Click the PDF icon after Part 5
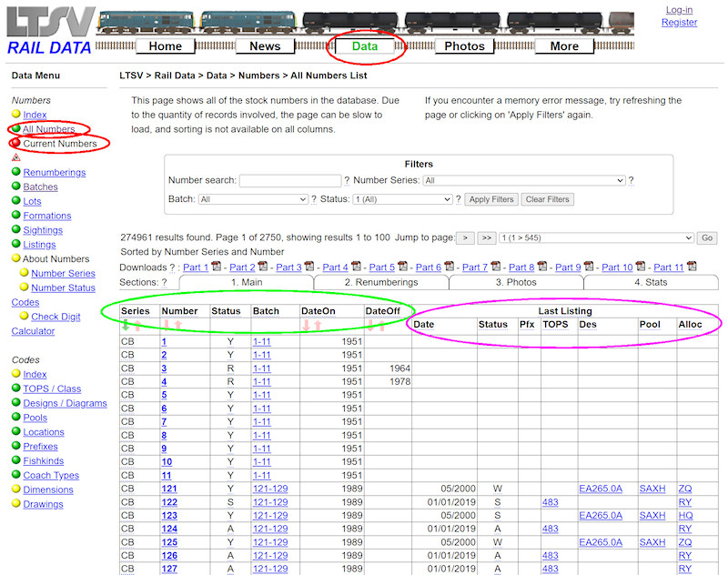This screenshot has height=575, width=728. coord(402,267)
